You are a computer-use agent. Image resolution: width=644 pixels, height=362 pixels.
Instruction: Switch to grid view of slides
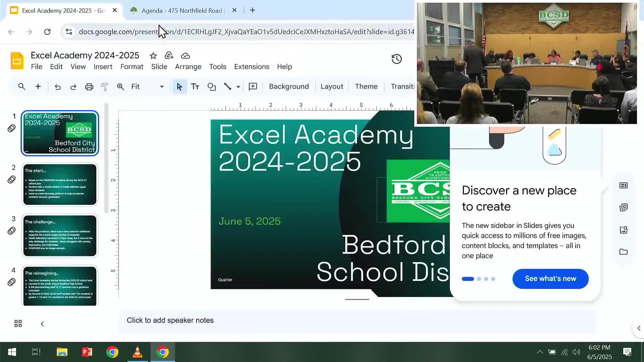point(18,323)
